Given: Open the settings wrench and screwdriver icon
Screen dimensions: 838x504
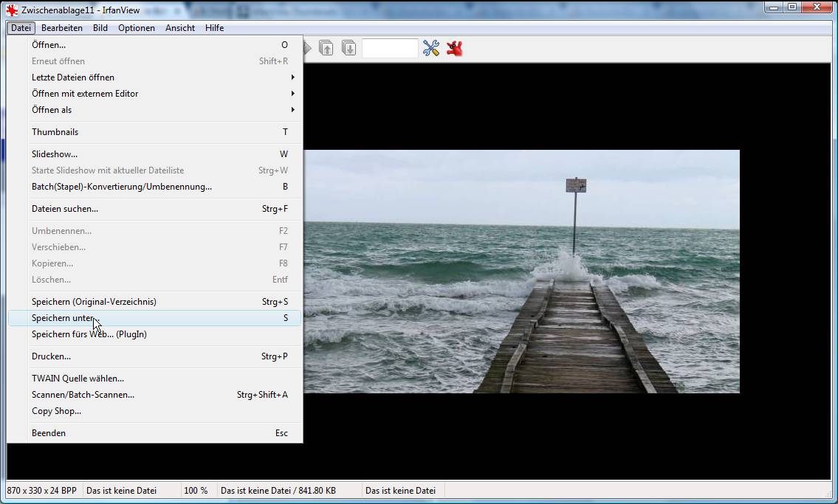Looking at the screenshot, I should coord(430,49).
